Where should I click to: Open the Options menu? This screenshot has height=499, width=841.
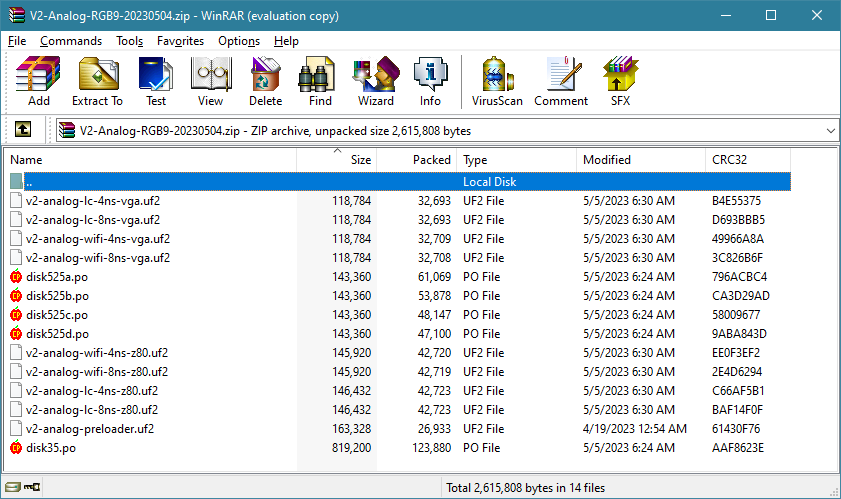pos(239,41)
